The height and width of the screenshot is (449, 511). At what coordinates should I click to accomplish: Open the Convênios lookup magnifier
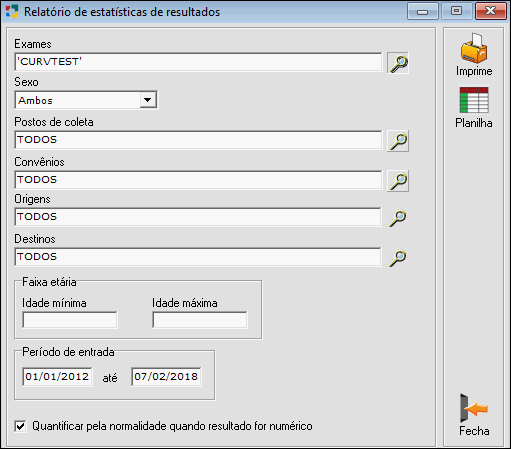tap(398, 181)
